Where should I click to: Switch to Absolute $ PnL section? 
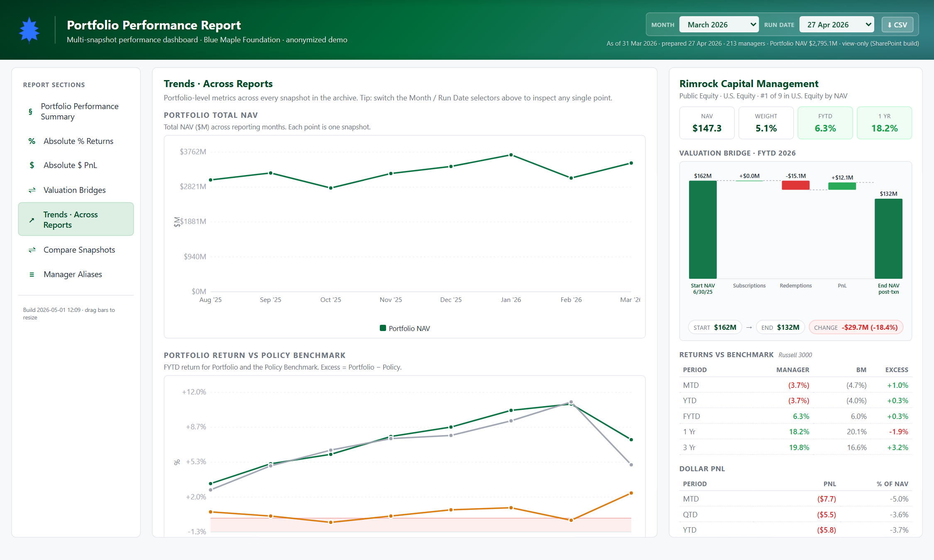click(76, 165)
